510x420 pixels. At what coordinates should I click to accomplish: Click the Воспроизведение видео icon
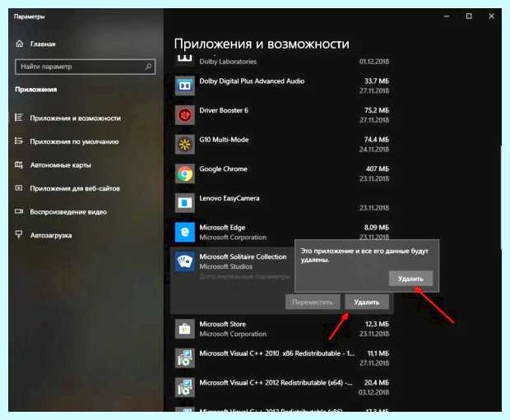point(19,211)
